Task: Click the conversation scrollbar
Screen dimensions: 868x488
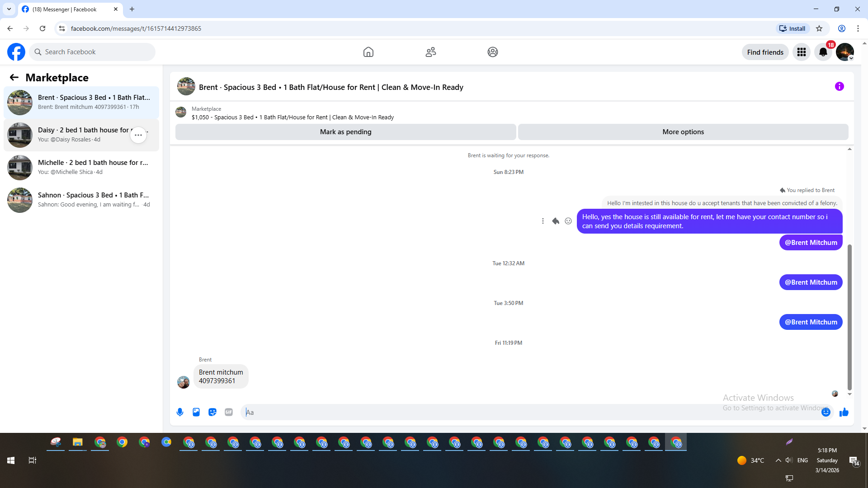Action: tap(849, 317)
